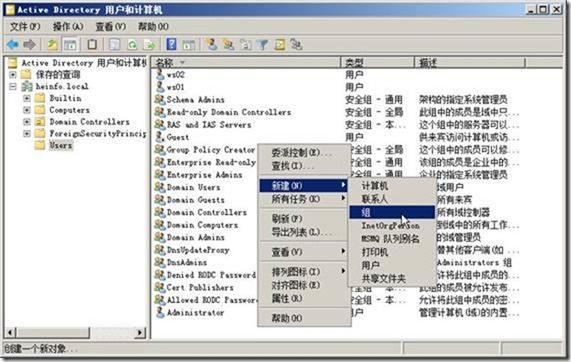Select 联系人 in the New submenu

point(392,199)
